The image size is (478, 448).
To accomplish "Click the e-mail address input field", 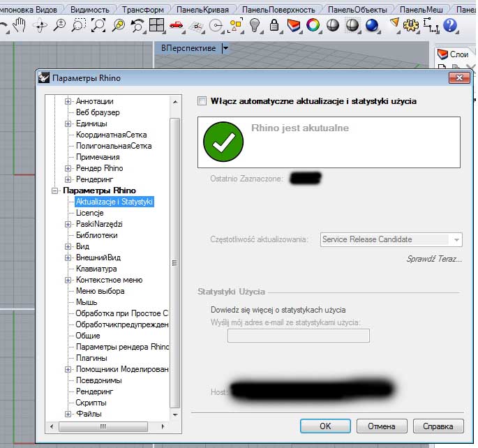I will [x=299, y=336].
